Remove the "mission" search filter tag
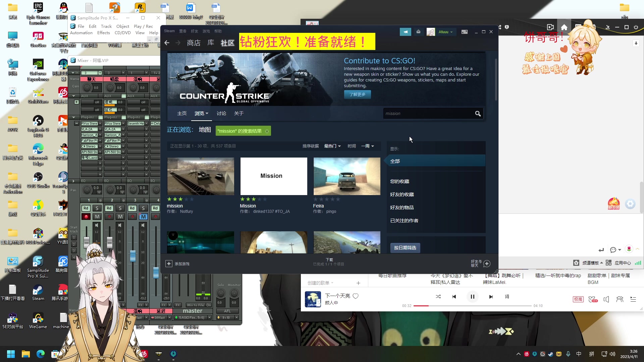The height and width of the screenshot is (362, 644). (267, 131)
